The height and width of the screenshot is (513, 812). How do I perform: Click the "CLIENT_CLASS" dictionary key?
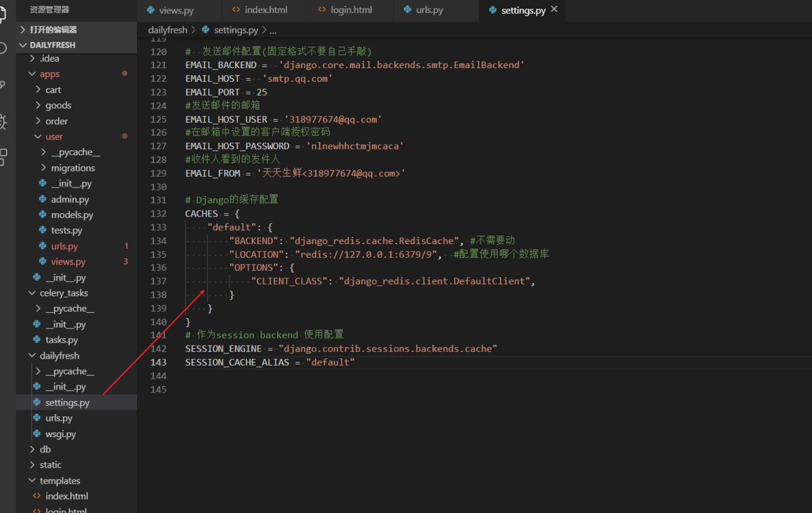point(289,281)
